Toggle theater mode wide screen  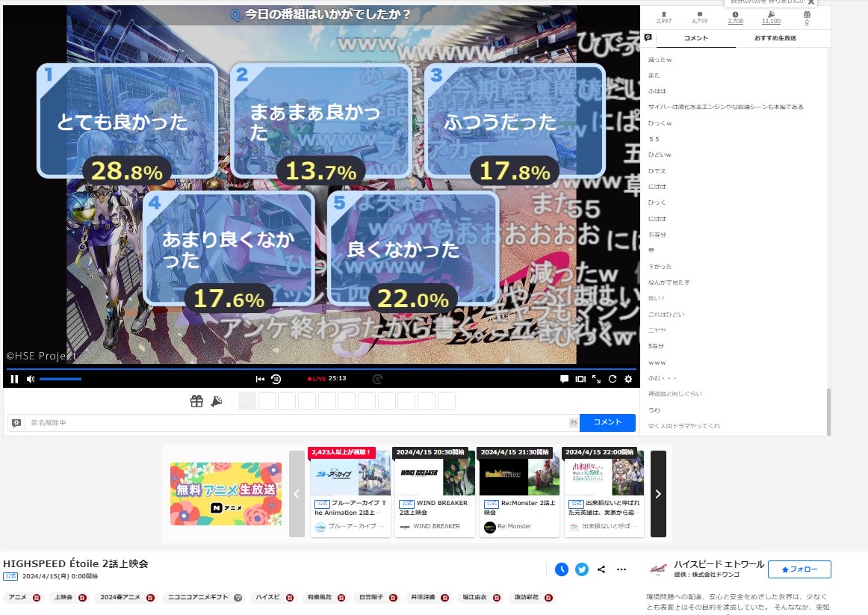tap(580, 379)
